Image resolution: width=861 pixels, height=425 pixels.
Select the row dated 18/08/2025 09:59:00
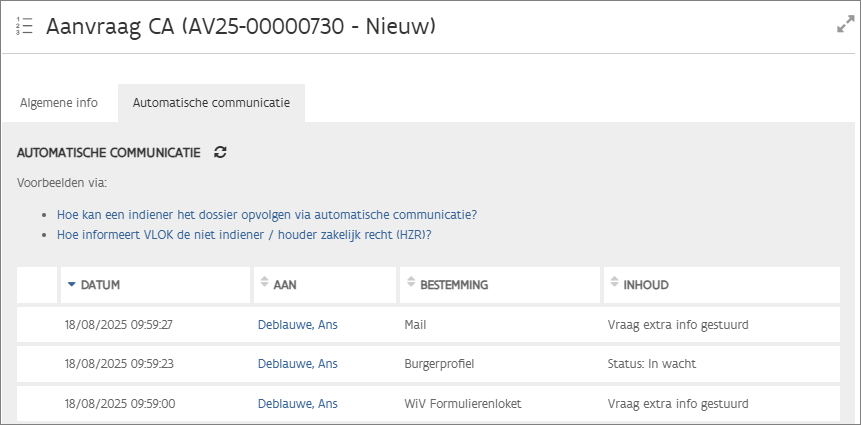click(119, 404)
